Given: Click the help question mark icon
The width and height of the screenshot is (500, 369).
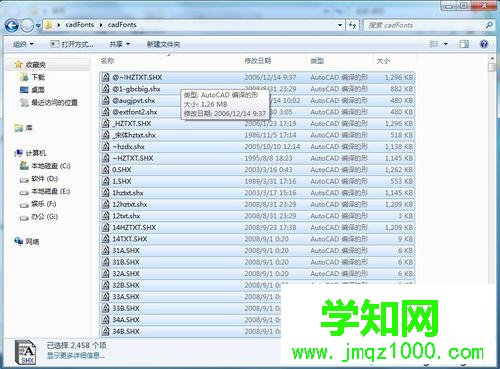Looking at the screenshot, I should (x=484, y=44).
